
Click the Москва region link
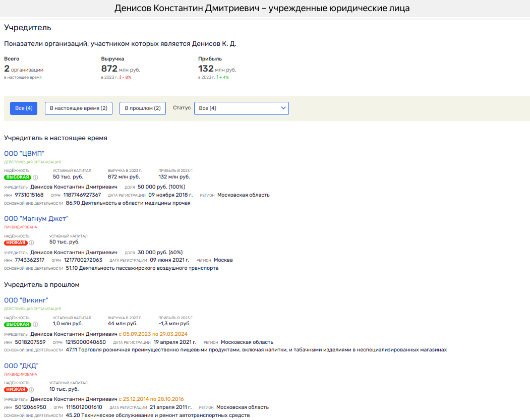coord(223,260)
